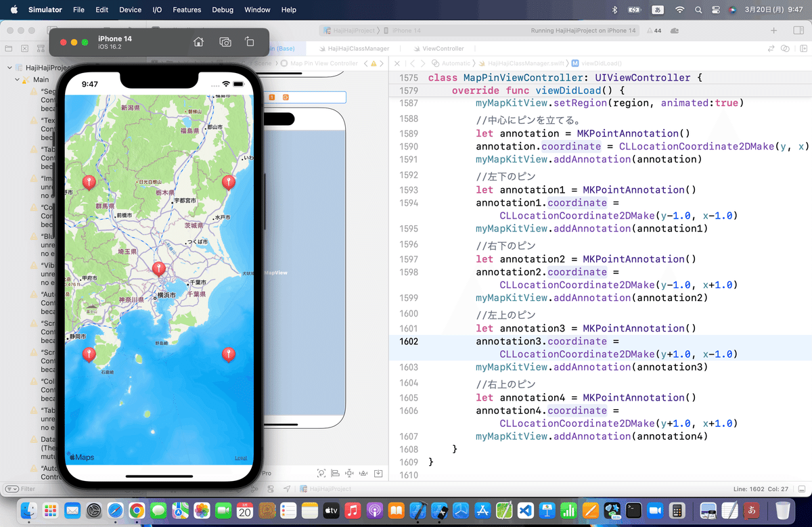The width and height of the screenshot is (812, 527).
Task: Open Spotlight search in menu bar
Action: pos(698,10)
